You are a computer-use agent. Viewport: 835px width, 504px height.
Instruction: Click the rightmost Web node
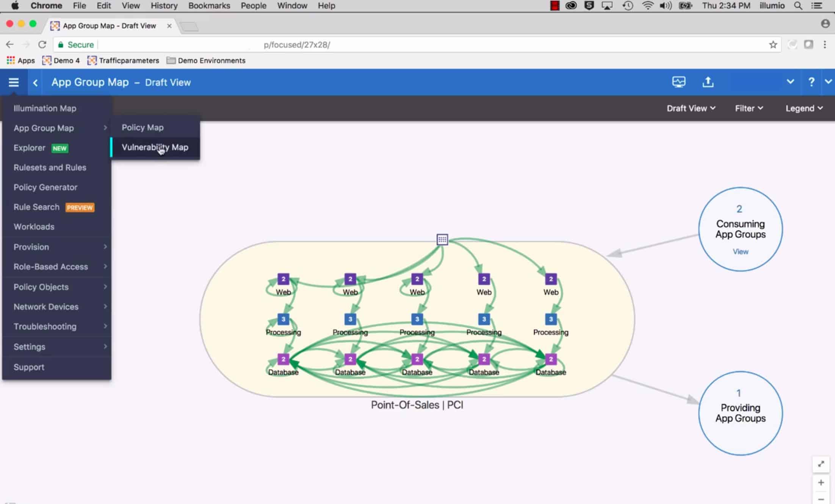[551, 279]
